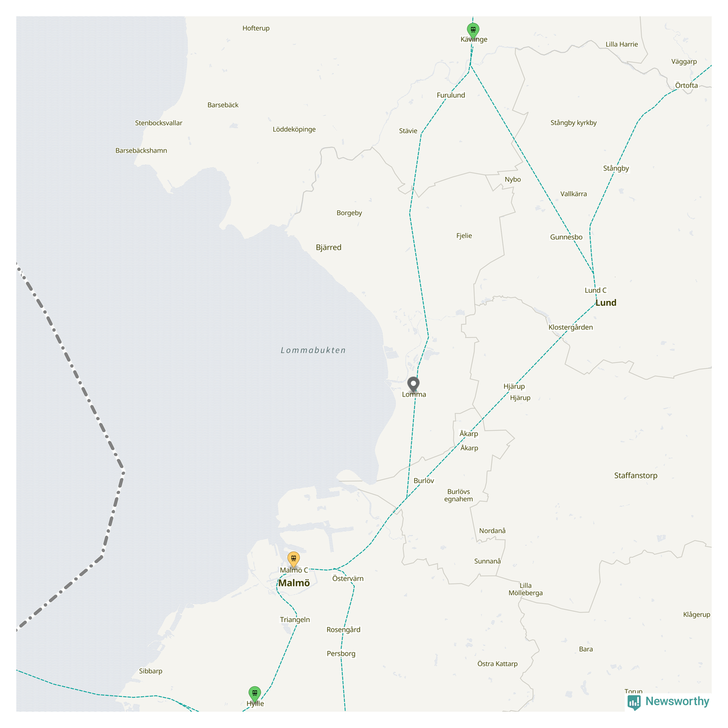Click the Burlöv station label
This screenshot has height=728, width=728.
[x=424, y=481]
